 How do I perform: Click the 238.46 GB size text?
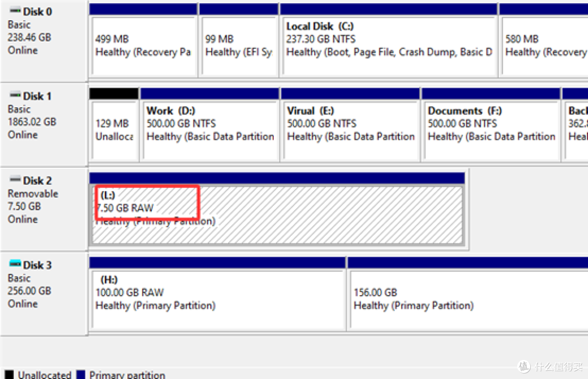[29, 37]
